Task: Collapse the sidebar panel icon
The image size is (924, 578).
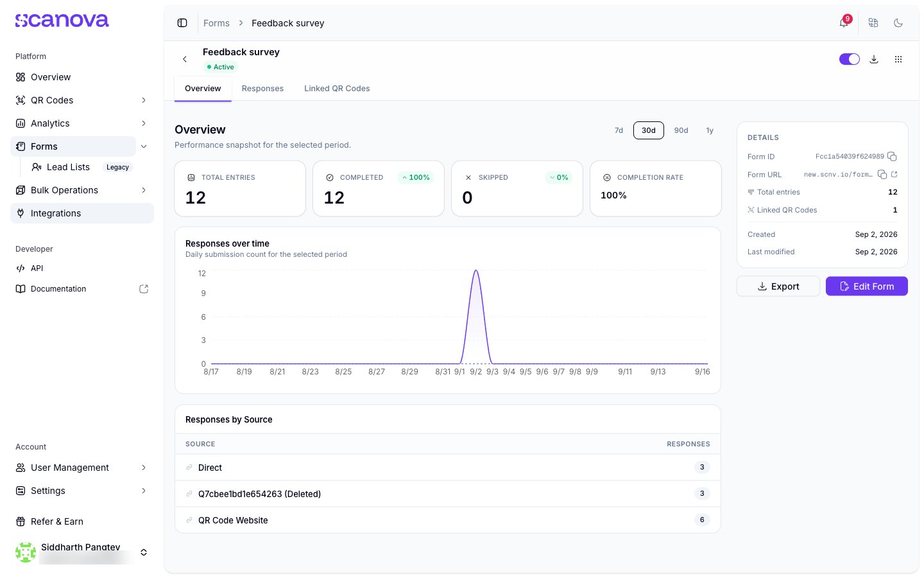Action: click(x=182, y=23)
